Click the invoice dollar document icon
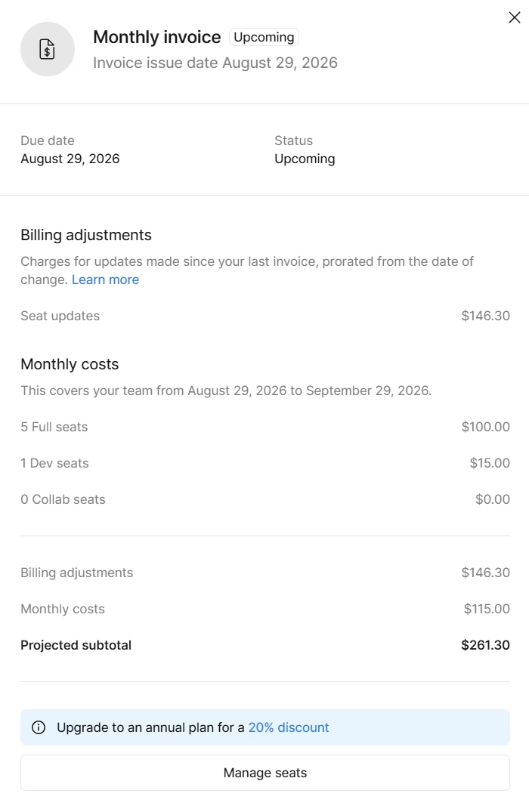The height and width of the screenshot is (812, 529). pyautogui.click(x=47, y=49)
